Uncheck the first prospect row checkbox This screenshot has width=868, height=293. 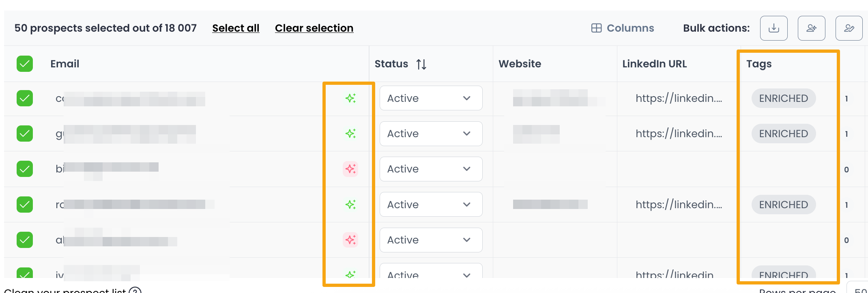point(25,98)
